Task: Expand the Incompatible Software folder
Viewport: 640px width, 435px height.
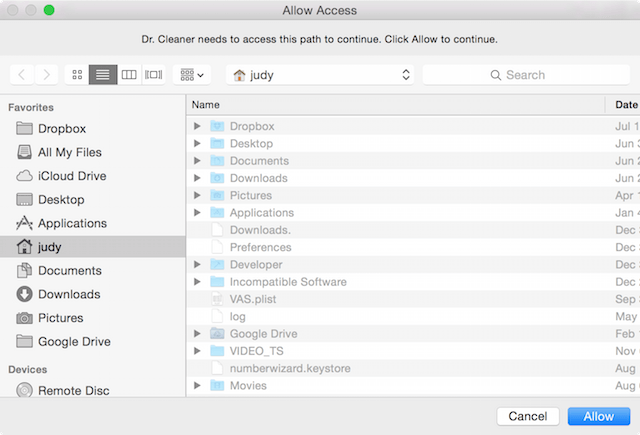Action: [x=197, y=282]
